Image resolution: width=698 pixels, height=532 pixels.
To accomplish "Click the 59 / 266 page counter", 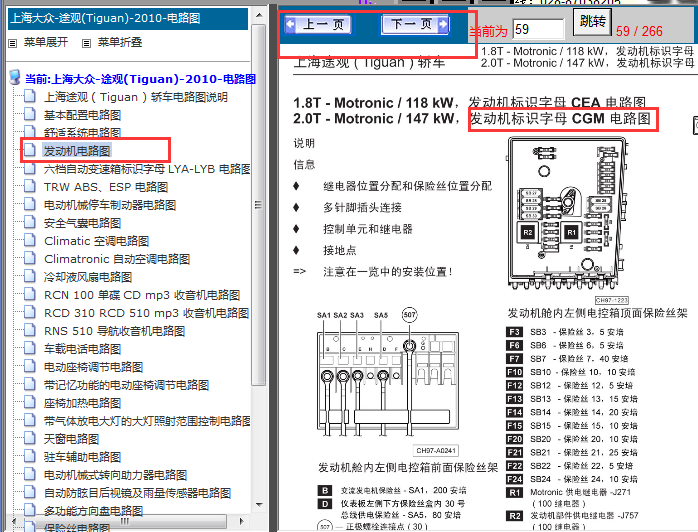I will (x=639, y=31).
